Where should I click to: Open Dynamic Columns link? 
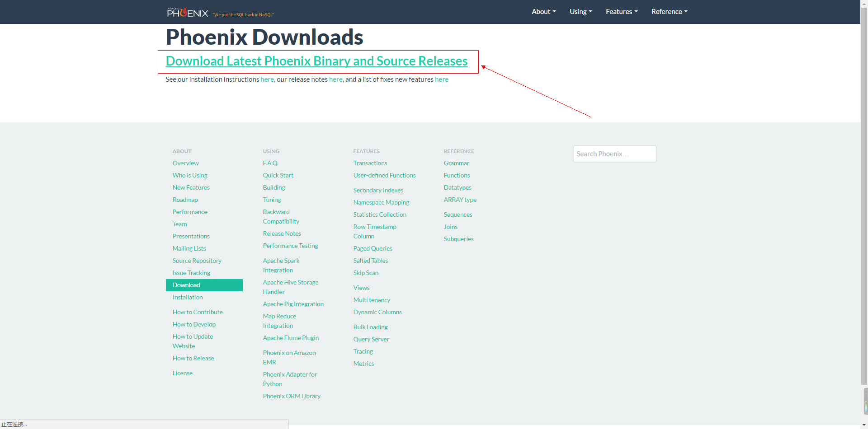[x=377, y=312]
